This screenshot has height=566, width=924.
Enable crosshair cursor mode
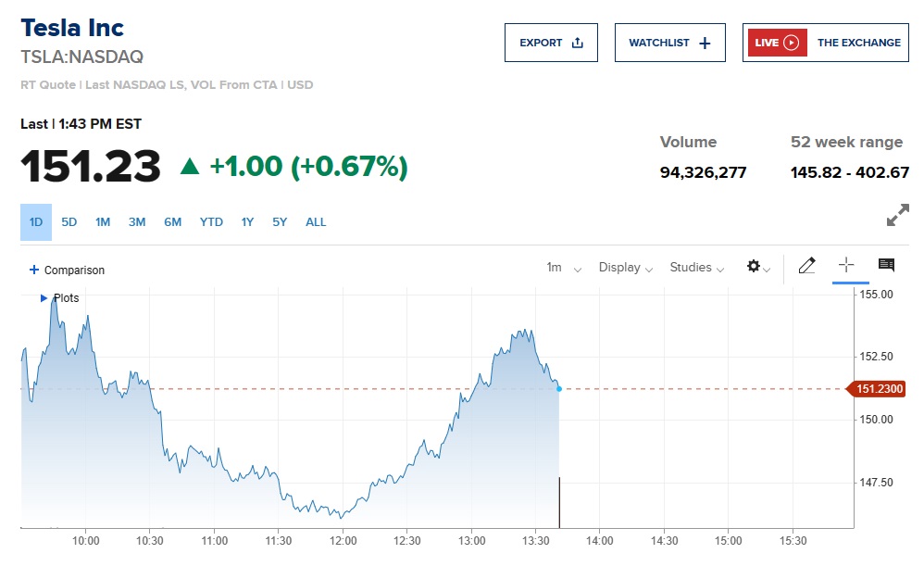(x=848, y=266)
